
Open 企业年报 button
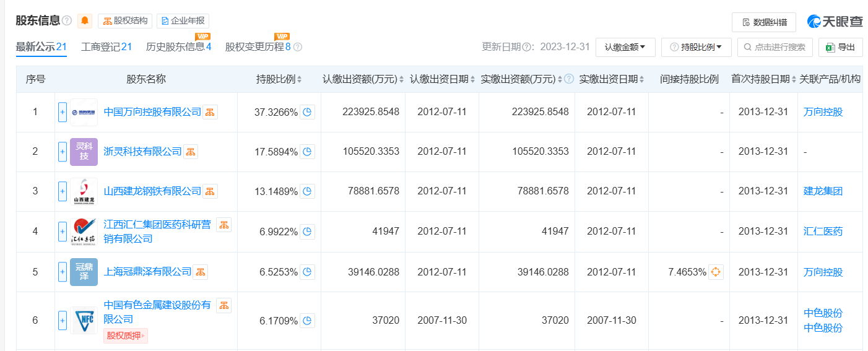[183, 21]
